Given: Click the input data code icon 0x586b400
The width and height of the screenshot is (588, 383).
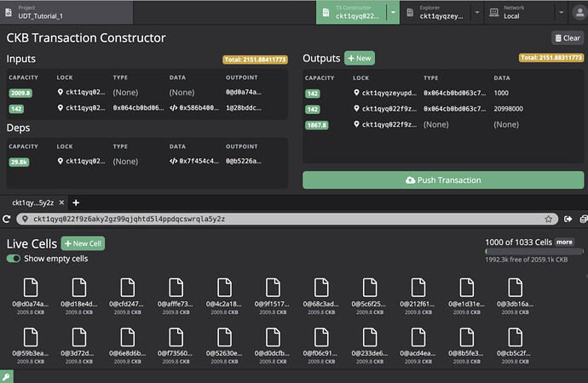Looking at the screenshot, I should [x=173, y=108].
